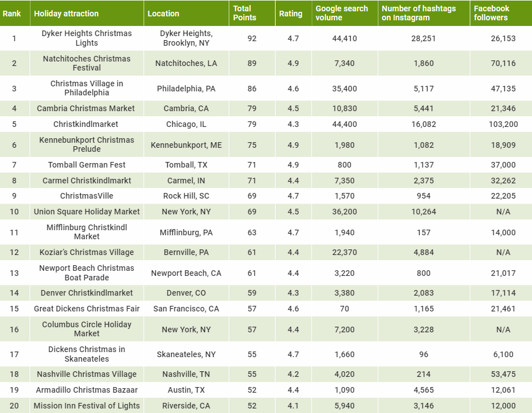
Task: Select Kennebunkport Christmas Prelude entry
Action: click(x=86, y=144)
